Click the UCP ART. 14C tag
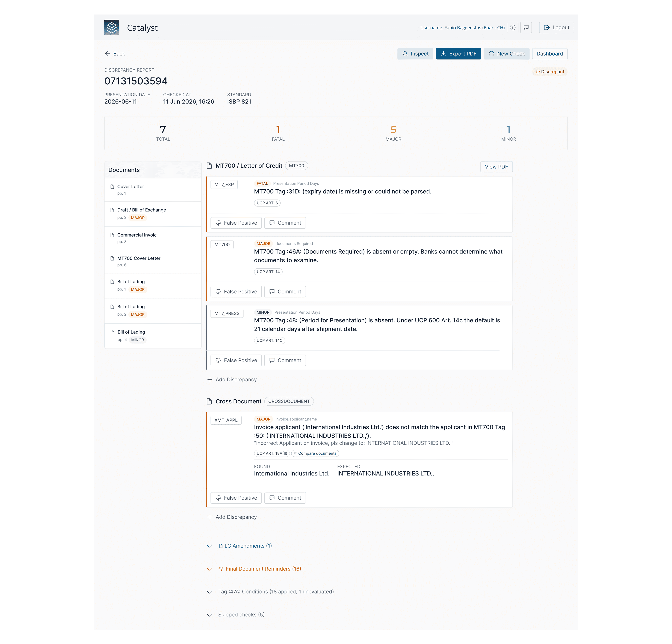 [x=269, y=340]
